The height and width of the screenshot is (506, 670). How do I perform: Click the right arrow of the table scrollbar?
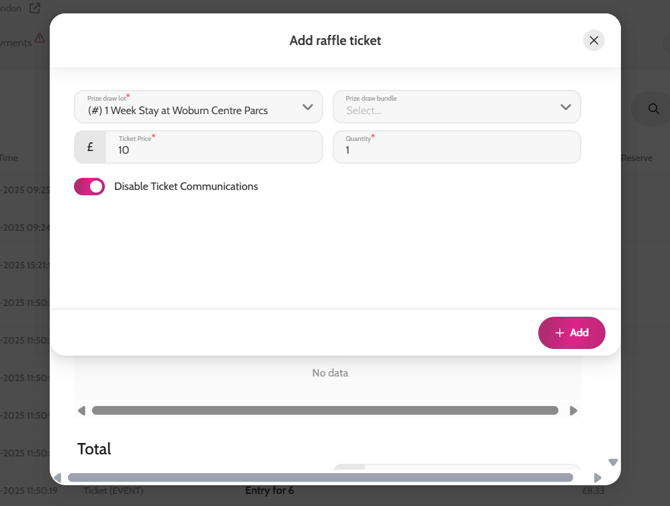click(x=573, y=410)
